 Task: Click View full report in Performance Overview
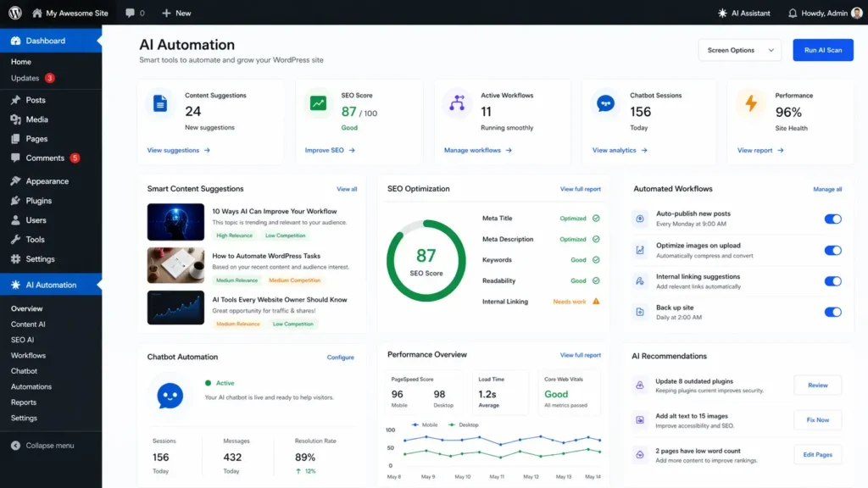coord(580,355)
